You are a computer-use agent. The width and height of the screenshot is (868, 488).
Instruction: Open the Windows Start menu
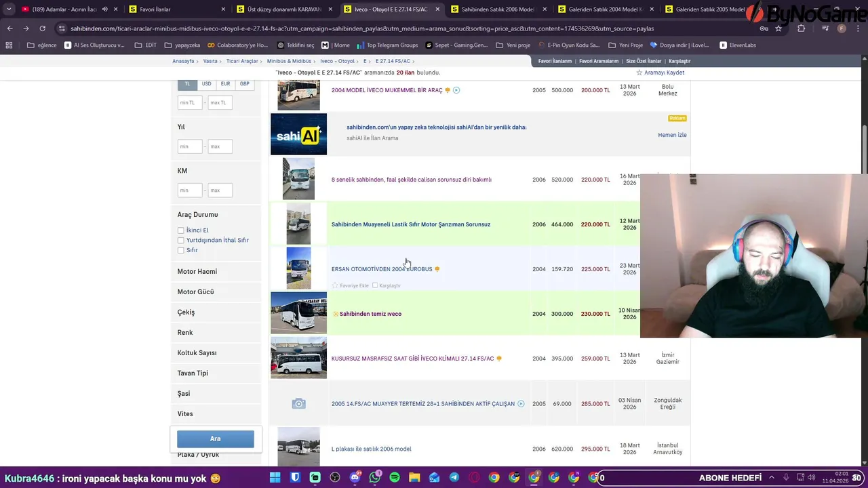pyautogui.click(x=275, y=478)
